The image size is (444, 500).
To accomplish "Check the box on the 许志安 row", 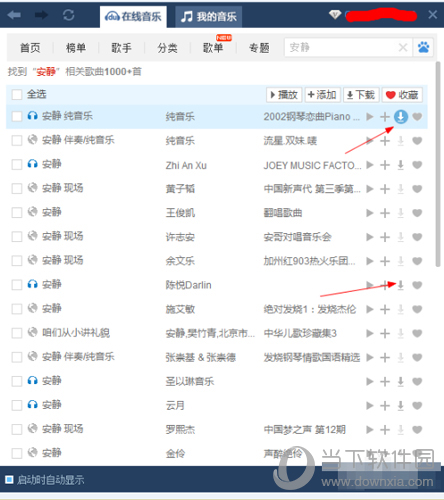I will 17,237.
